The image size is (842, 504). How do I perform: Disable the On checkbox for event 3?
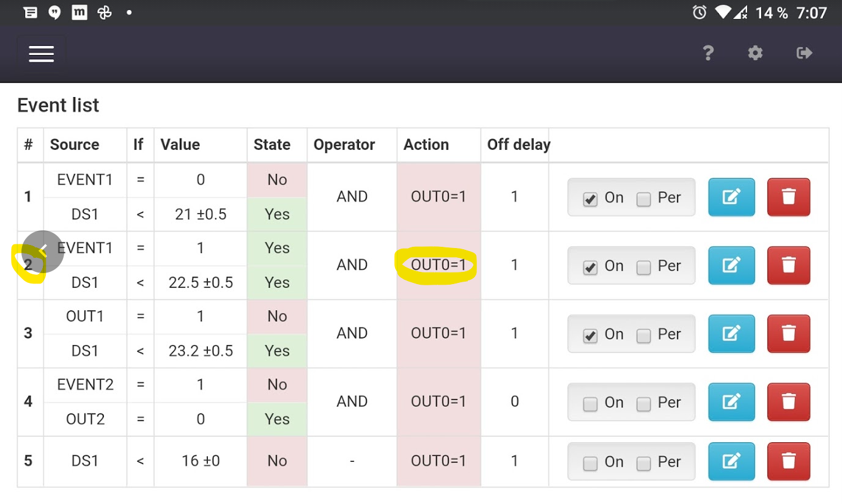[x=590, y=335]
